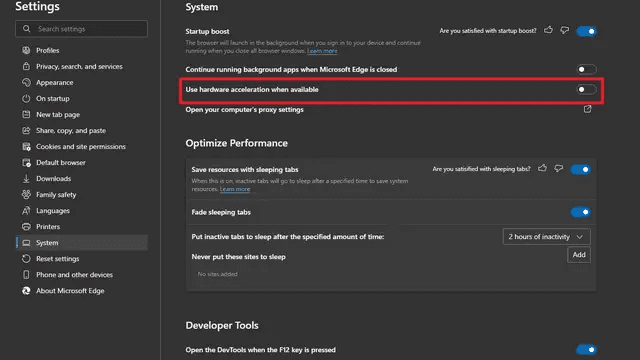Click the Search settings field
Image resolution: width=640 pixels, height=360 pixels.
tap(82, 29)
